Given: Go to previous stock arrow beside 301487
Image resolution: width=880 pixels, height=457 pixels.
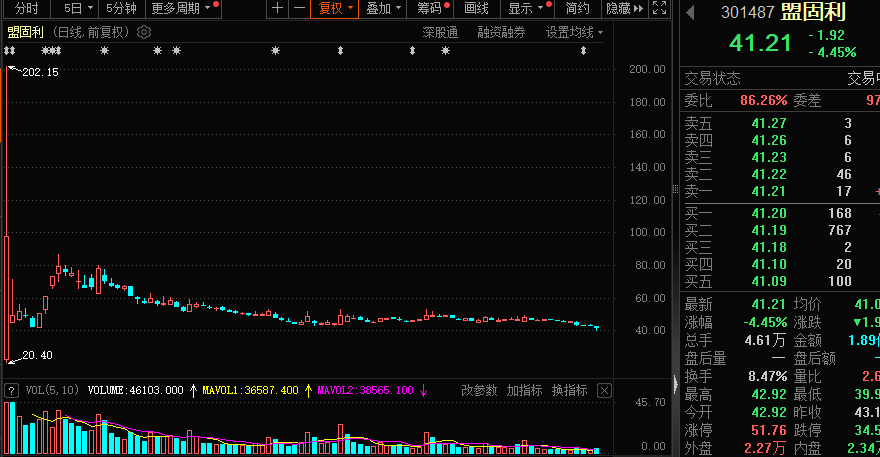Looking at the screenshot, I should (691, 12).
